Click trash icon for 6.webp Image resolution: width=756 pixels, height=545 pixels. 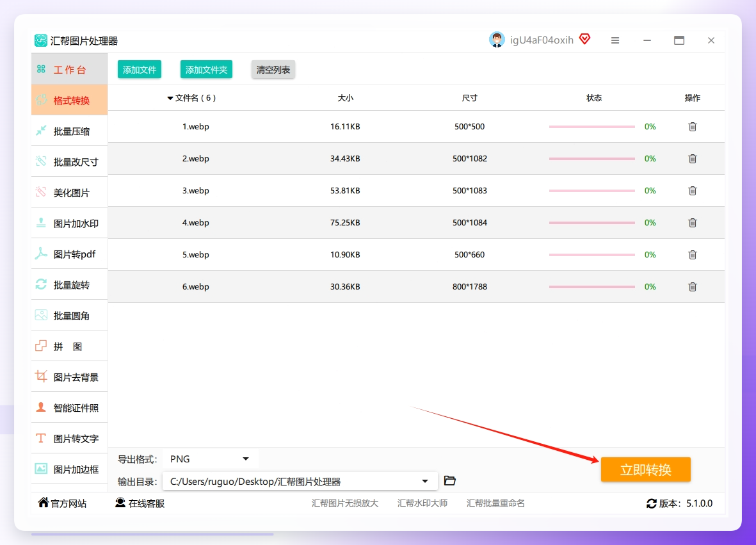pyautogui.click(x=693, y=287)
